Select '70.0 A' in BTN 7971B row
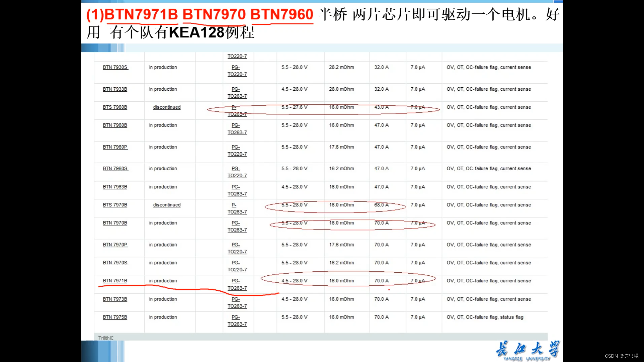The image size is (644, 362). 382,281
